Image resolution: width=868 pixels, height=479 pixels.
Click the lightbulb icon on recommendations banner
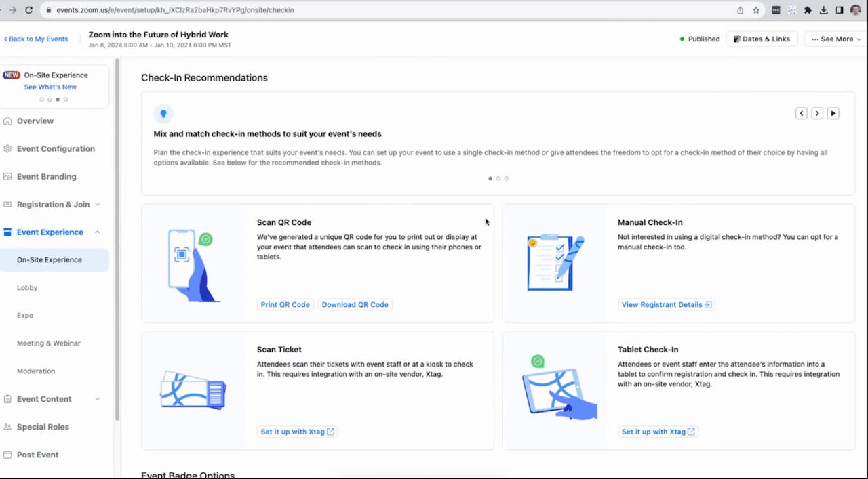point(163,113)
